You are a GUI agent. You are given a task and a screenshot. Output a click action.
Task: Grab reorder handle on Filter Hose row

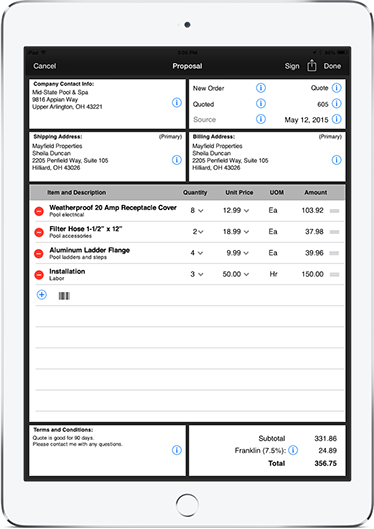point(335,232)
